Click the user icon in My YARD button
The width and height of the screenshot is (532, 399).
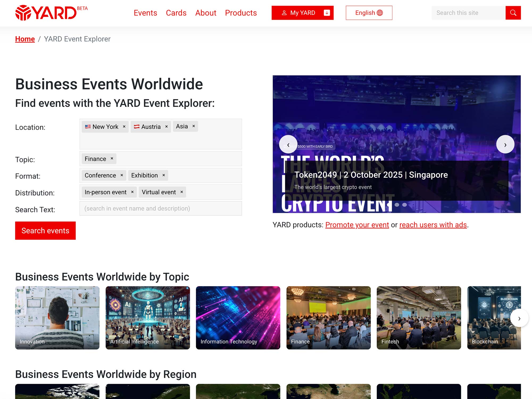[284, 13]
